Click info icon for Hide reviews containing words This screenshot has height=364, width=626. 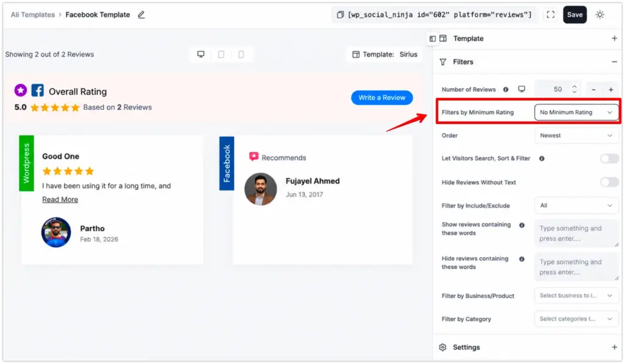523,260
